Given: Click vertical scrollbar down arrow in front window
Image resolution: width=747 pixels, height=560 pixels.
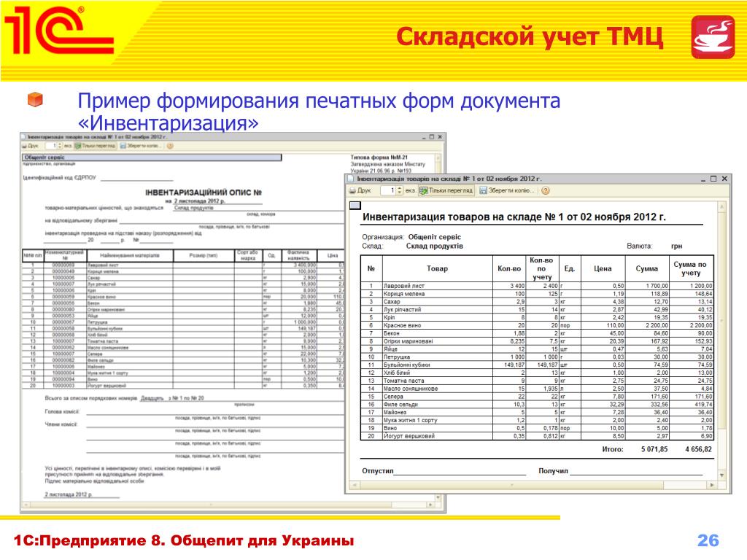Looking at the screenshot, I should (721, 475).
